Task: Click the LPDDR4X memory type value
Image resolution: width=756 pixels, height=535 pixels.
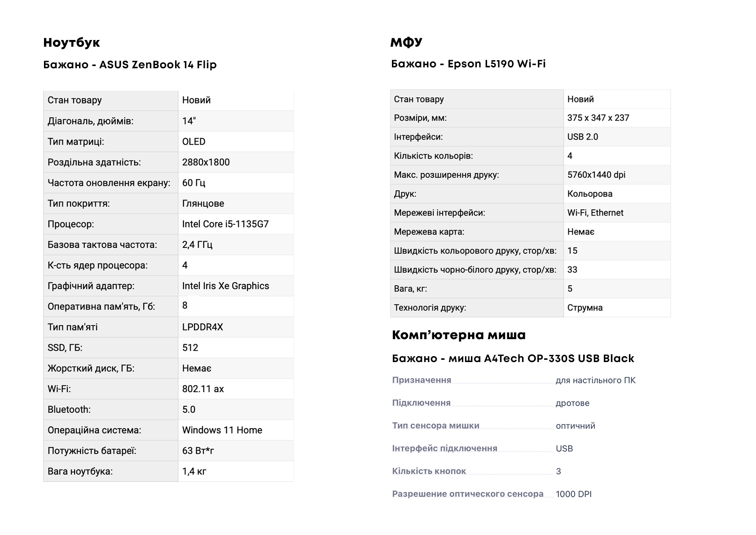Action: 202,327
